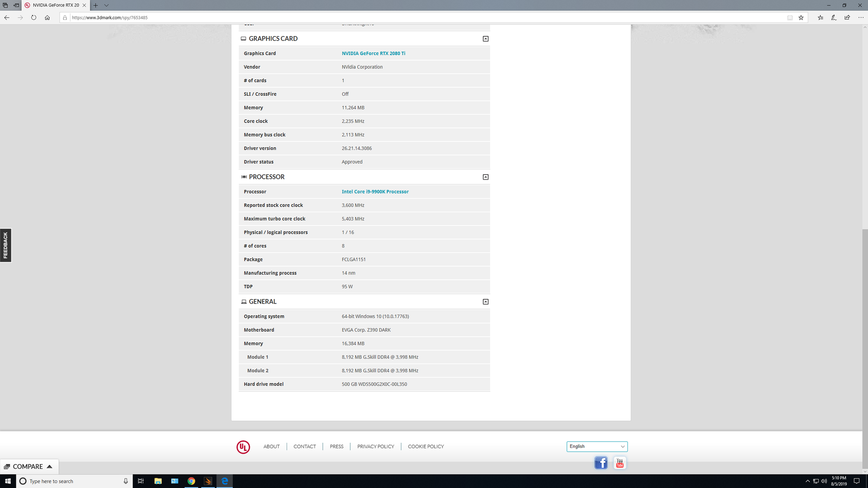Collapse the General section

486,302
